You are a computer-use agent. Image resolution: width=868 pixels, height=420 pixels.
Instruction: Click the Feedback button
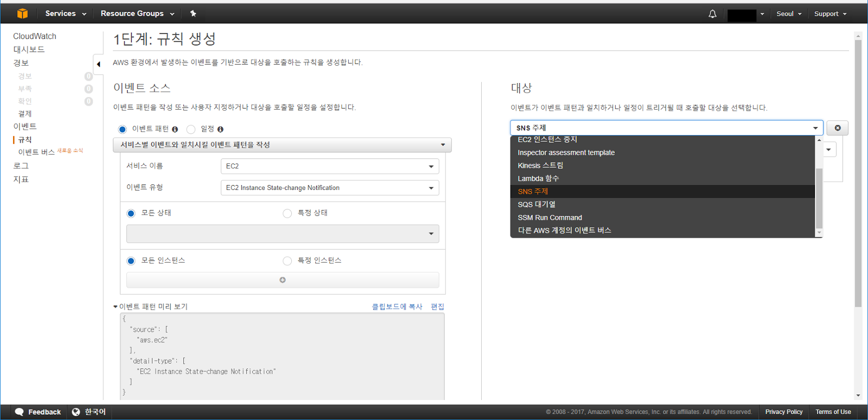pos(38,412)
